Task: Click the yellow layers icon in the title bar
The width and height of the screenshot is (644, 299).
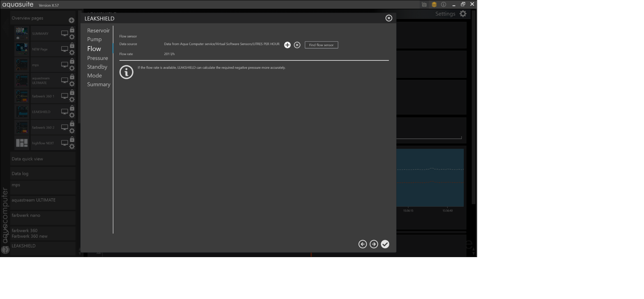Action: (x=434, y=4)
